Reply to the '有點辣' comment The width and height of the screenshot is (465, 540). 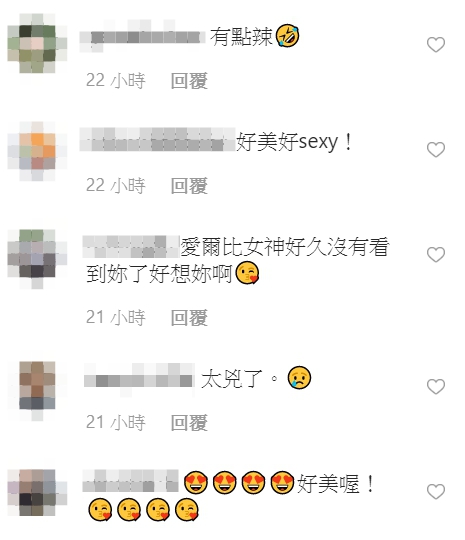point(189,81)
